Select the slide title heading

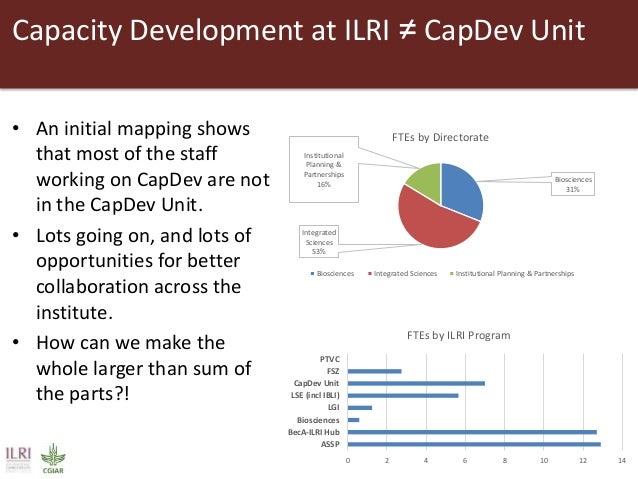coord(299,31)
